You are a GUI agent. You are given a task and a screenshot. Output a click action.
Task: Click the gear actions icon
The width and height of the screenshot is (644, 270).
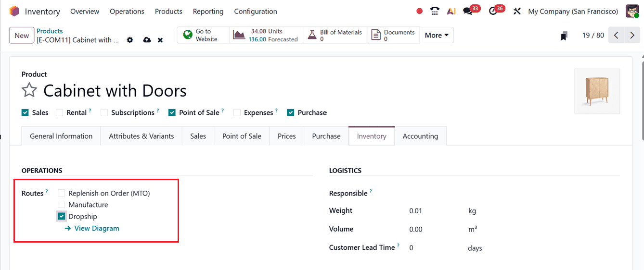coord(129,40)
